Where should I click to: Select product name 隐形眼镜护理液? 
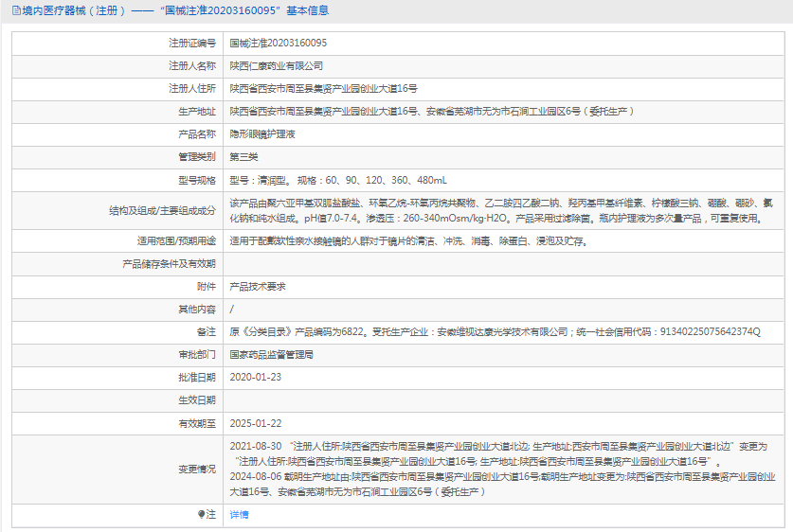pos(262,134)
